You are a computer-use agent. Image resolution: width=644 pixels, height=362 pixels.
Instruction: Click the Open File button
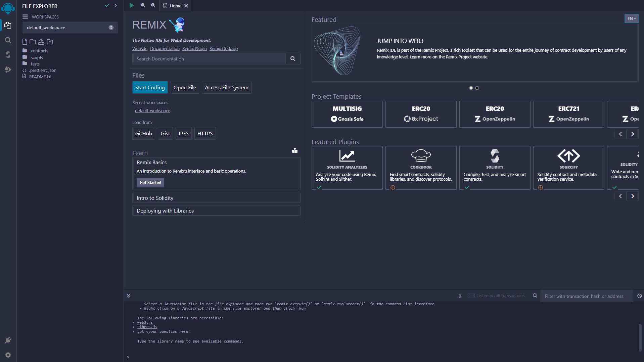click(x=185, y=87)
